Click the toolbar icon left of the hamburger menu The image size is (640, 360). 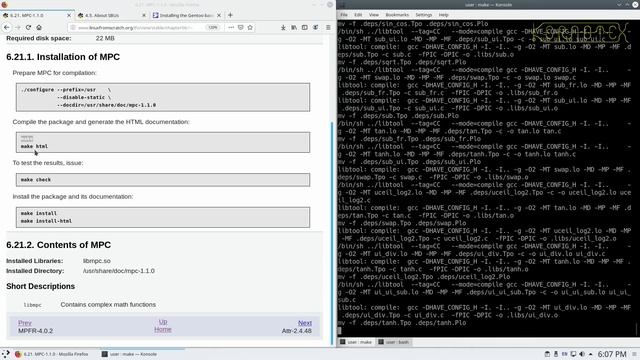(x=316, y=27)
